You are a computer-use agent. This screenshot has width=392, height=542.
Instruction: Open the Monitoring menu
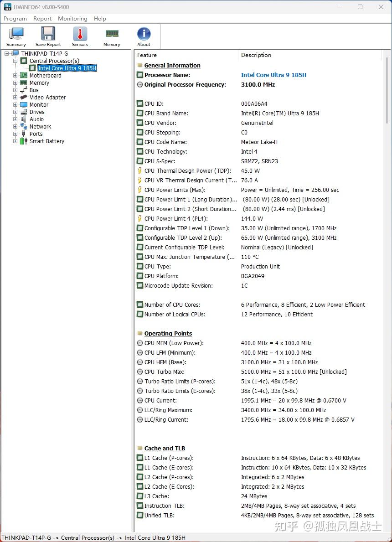(x=72, y=19)
